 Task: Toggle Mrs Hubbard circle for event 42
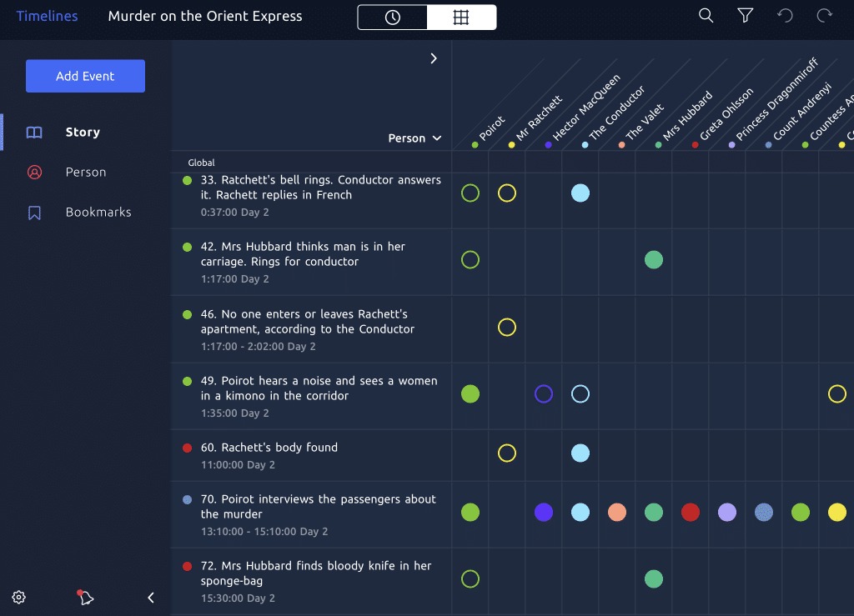pos(654,260)
